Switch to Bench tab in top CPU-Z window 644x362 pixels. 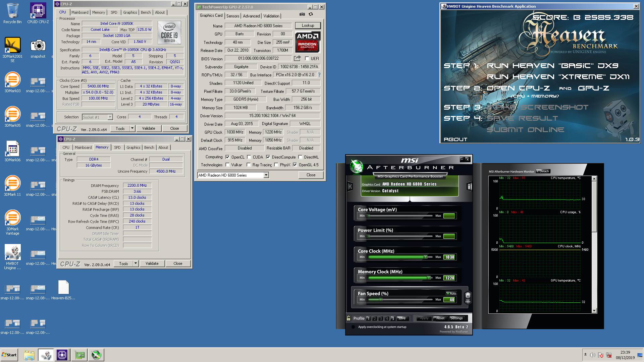146,12
